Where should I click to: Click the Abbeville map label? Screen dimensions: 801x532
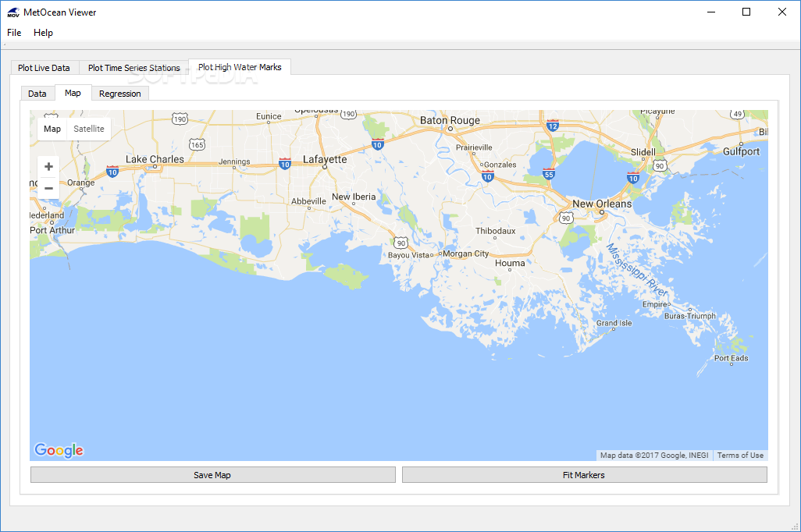308,201
